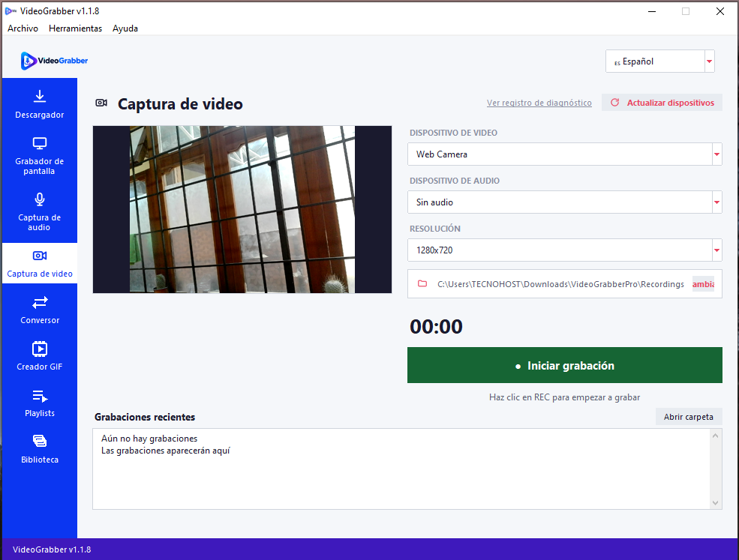Click the DISPOSITIVO DE VIDEO label
This screenshot has height=560, width=739.
tap(453, 133)
